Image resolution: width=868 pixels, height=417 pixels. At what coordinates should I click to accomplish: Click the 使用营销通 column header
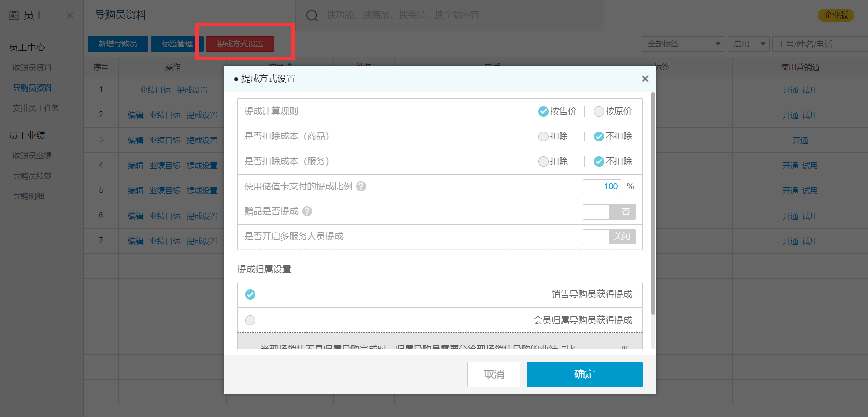(x=800, y=67)
